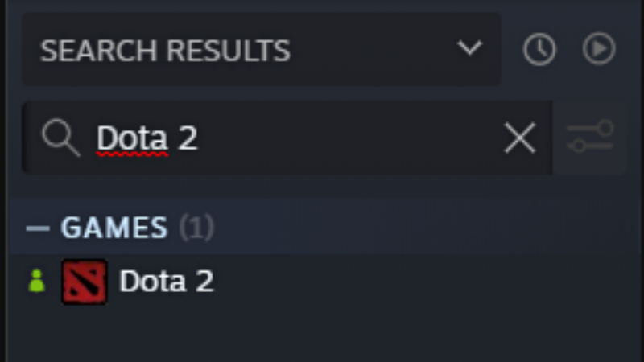Open the SEARCH RESULTS collection dropdown label
This screenshot has width=644, height=362.
165,51
